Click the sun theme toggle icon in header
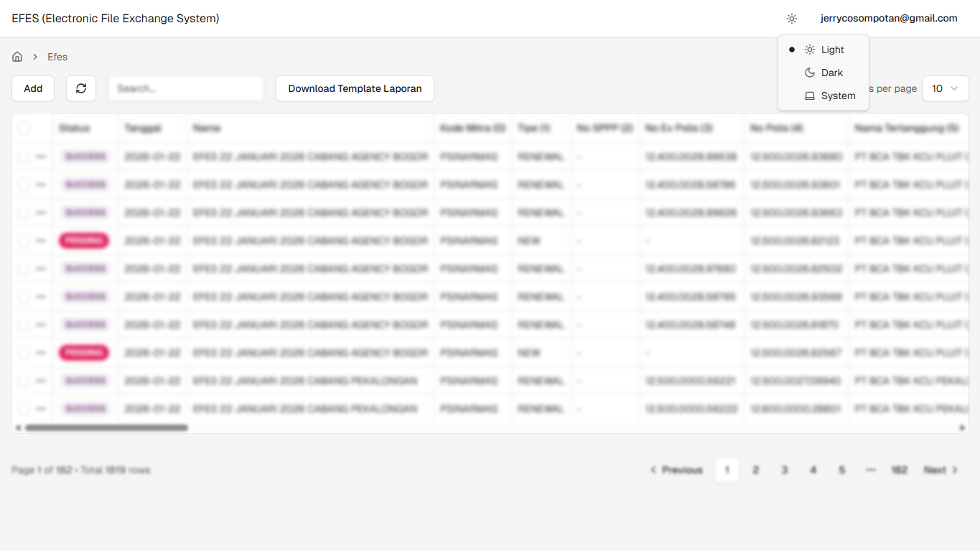The width and height of the screenshot is (980, 551). 791,19
